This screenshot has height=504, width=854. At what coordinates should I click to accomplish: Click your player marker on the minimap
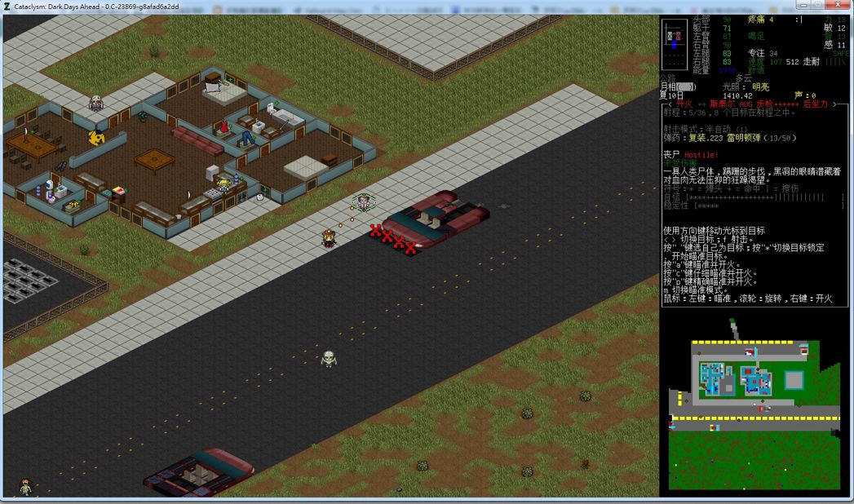click(x=754, y=404)
